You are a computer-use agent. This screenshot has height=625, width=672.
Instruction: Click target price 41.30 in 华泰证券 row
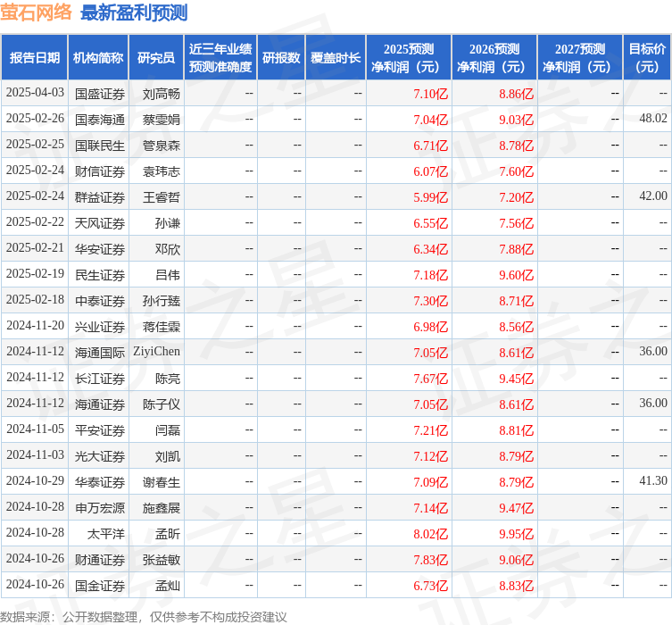click(653, 482)
